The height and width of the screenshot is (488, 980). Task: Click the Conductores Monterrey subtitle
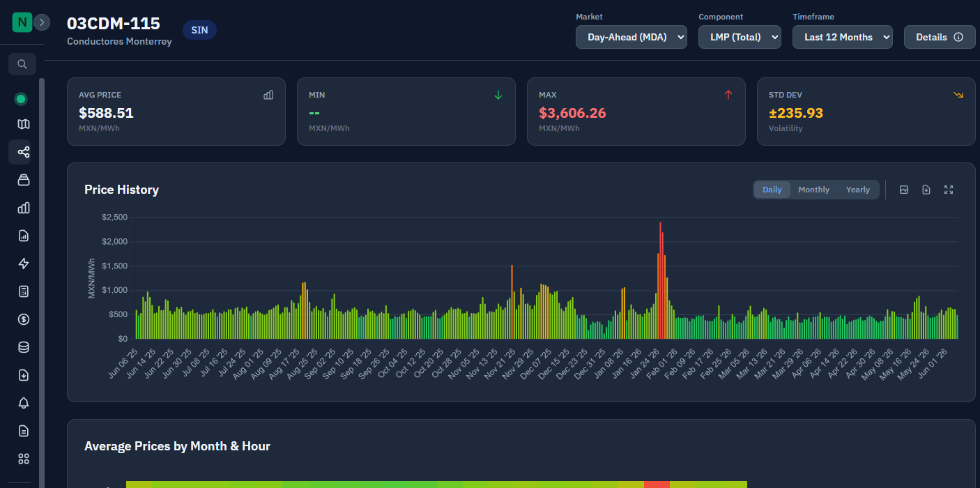[119, 42]
